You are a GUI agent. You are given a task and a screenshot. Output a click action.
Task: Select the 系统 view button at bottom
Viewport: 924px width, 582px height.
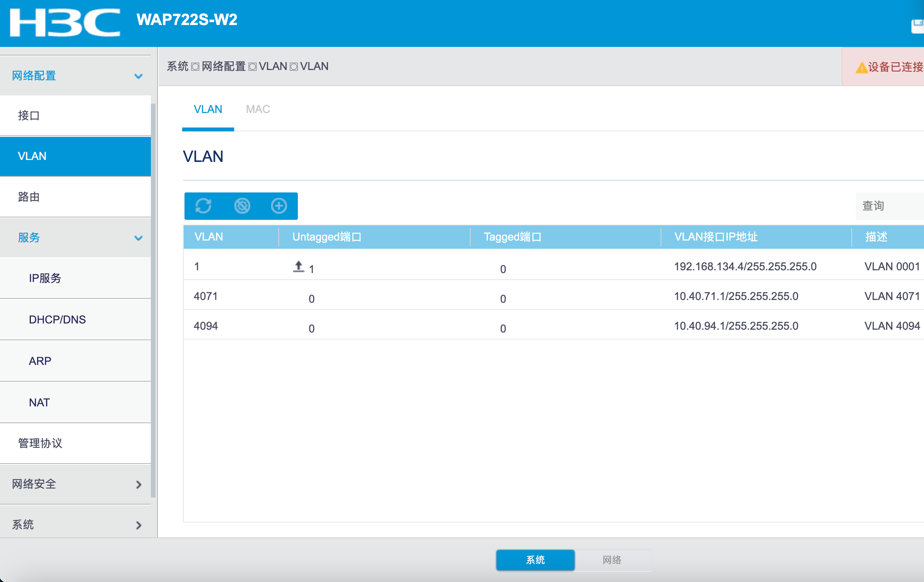point(535,560)
